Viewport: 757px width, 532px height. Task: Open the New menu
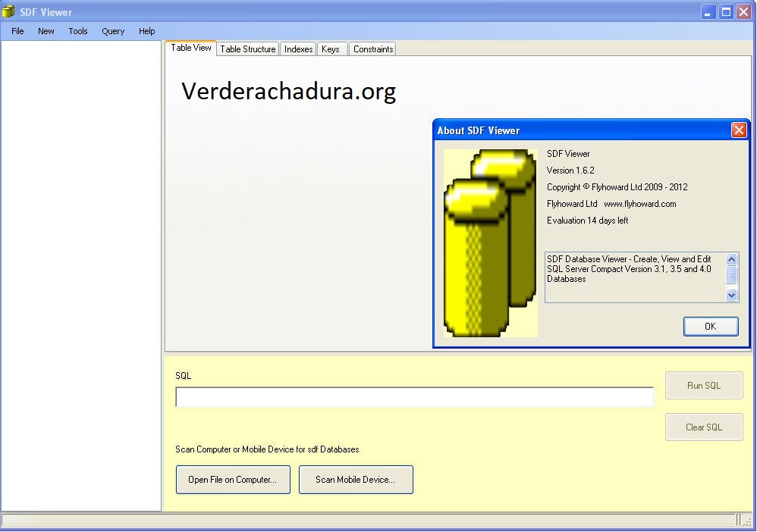pyautogui.click(x=46, y=31)
